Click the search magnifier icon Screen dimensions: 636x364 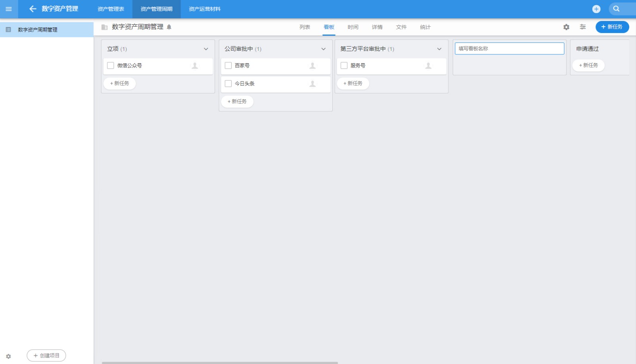click(616, 9)
